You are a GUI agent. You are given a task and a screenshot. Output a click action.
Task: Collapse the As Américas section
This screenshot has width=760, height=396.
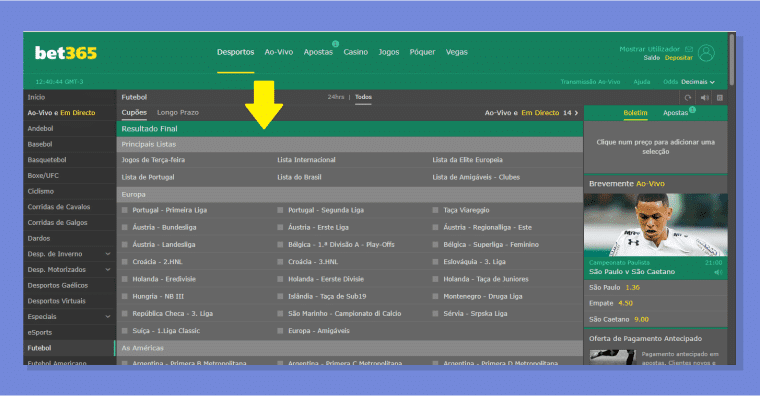point(349,348)
